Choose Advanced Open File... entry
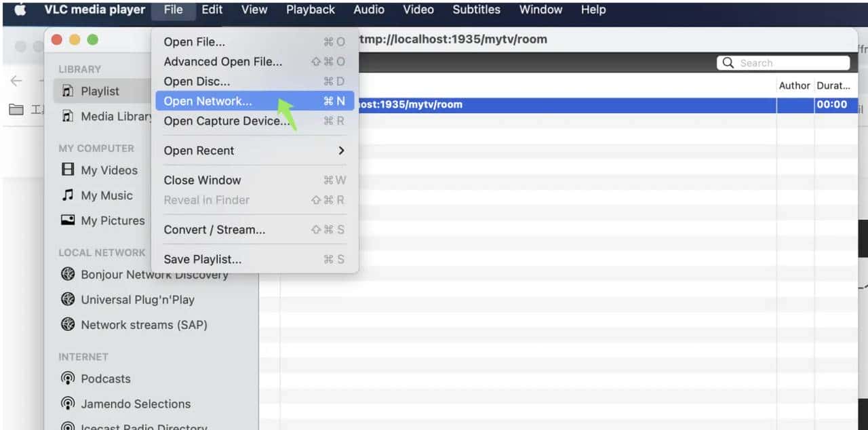Screen dimensions: 868x430 [x=254, y=62]
